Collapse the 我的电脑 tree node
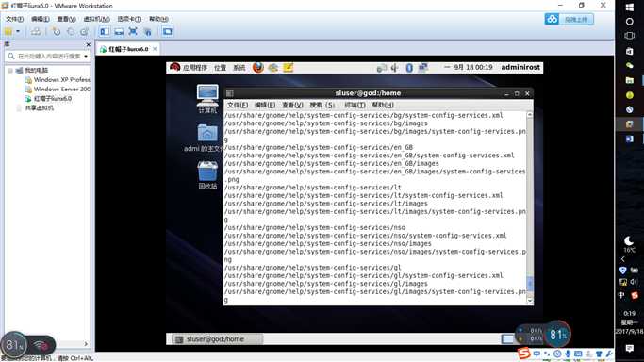The width and height of the screenshot is (644, 362). click(10, 70)
